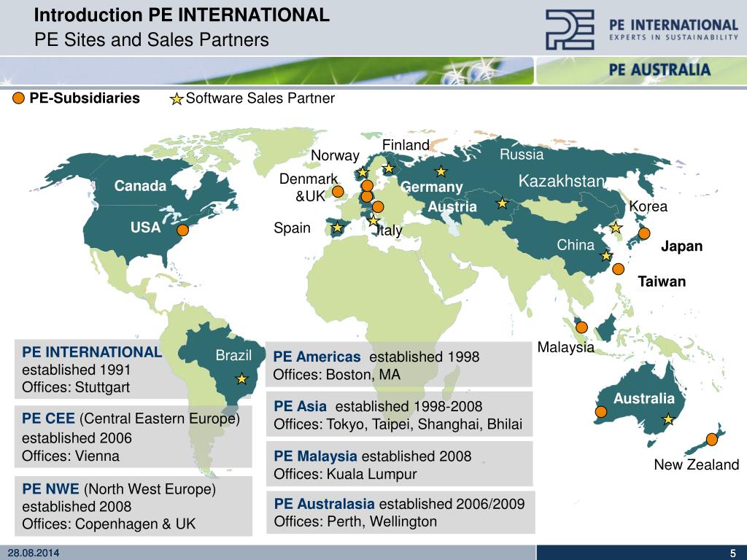Click the sales partner star on Finland
This screenshot has width=747, height=560.
389,168
